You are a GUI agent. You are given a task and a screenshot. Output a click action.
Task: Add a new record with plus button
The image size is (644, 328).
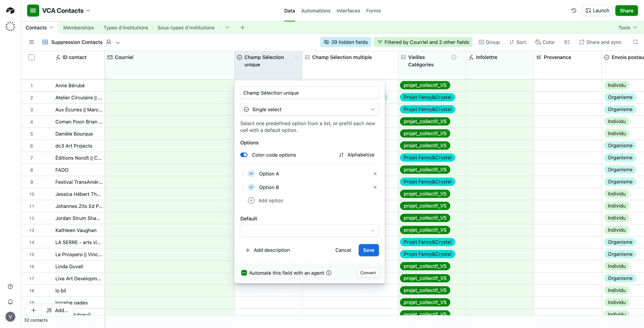[x=33, y=310]
